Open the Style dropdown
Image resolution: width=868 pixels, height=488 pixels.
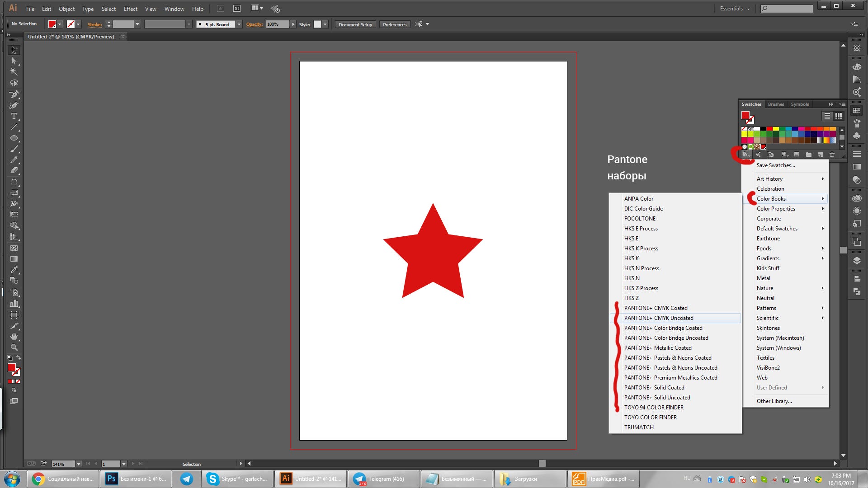point(325,24)
